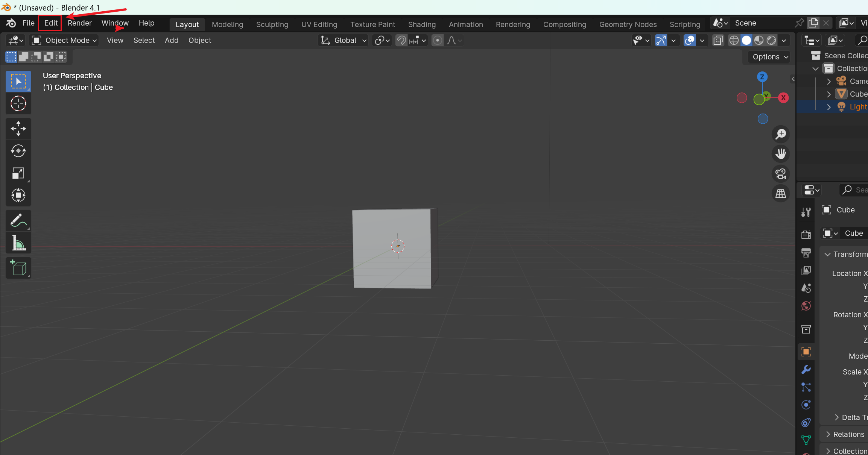Toggle camera view button
The width and height of the screenshot is (868, 455).
[x=781, y=174]
